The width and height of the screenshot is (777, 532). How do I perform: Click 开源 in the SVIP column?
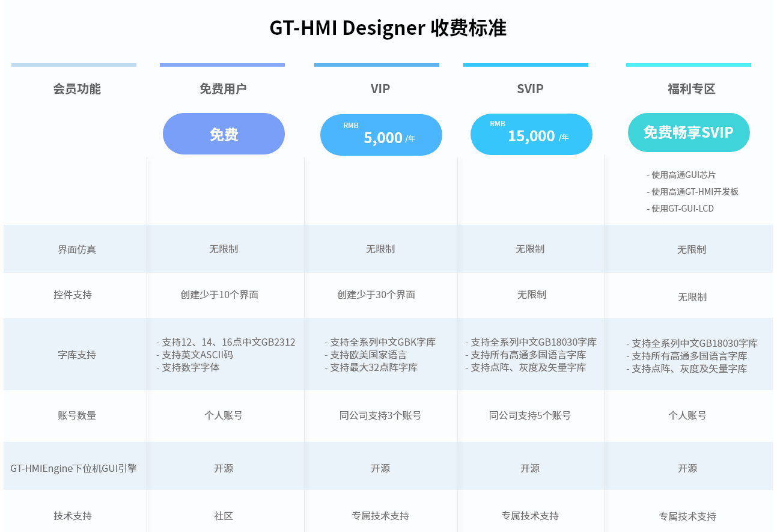coord(530,468)
